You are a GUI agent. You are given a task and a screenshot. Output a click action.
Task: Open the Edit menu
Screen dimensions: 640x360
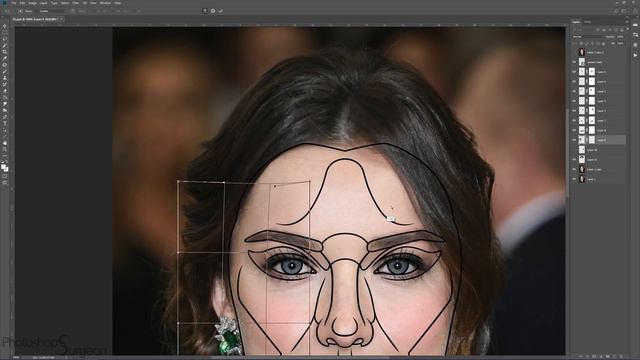(x=22, y=3)
